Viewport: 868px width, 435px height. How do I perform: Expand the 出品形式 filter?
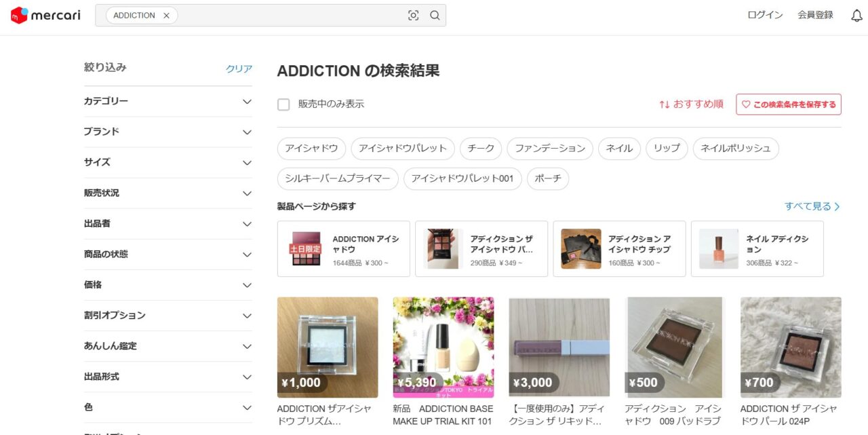[x=168, y=376]
